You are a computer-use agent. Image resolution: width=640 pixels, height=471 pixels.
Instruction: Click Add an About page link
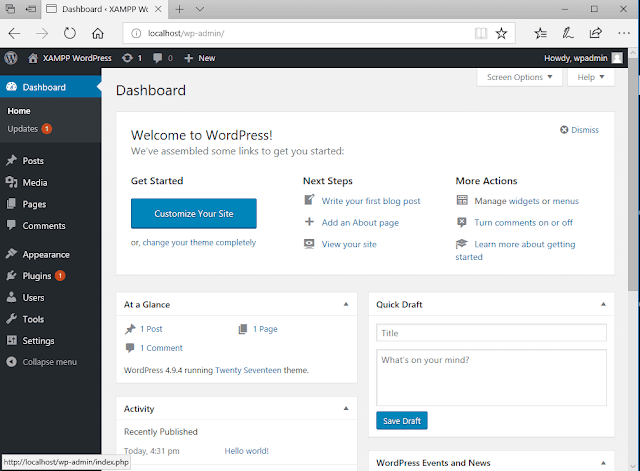click(x=360, y=222)
